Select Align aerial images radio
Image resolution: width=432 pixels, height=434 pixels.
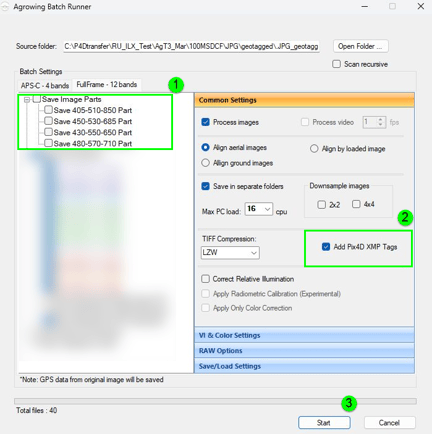[x=205, y=147]
